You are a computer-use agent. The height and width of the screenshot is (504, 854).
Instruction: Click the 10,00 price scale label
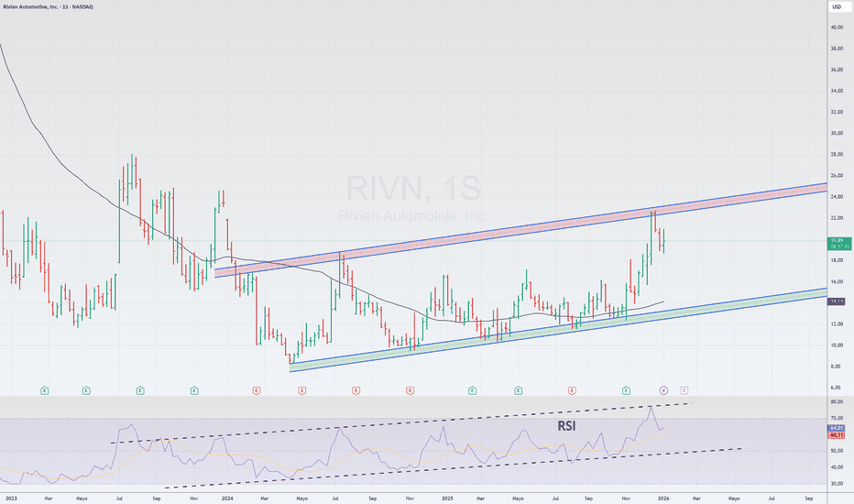pos(837,345)
